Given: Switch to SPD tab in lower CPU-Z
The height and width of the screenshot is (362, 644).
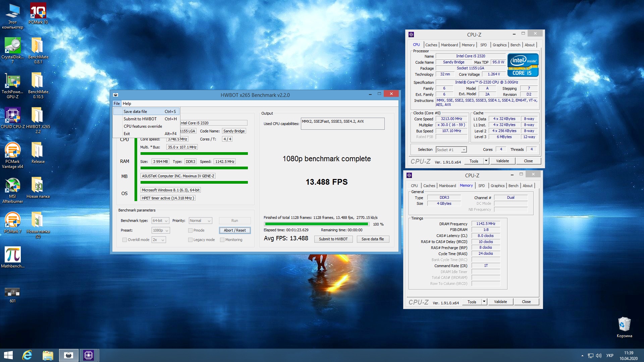Looking at the screenshot, I should pyautogui.click(x=481, y=186).
